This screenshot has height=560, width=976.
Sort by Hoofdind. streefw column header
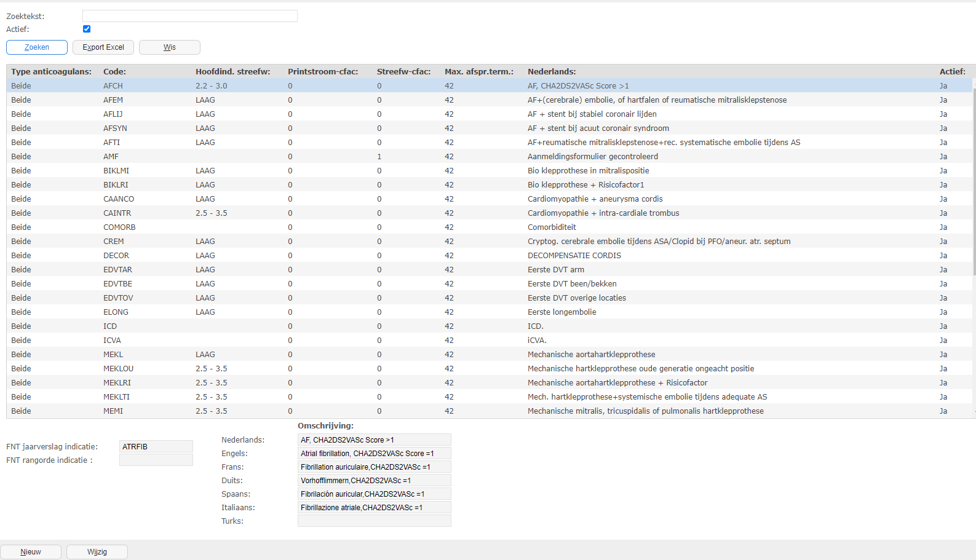(233, 72)
